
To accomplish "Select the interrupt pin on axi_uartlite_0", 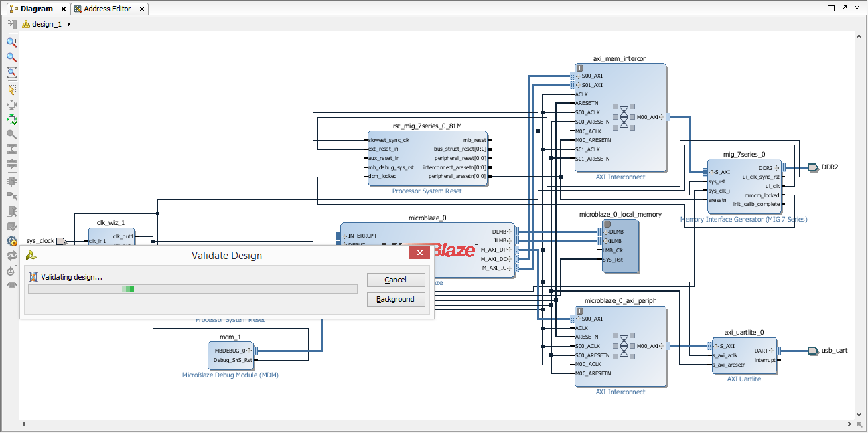I will pos(765,360).
